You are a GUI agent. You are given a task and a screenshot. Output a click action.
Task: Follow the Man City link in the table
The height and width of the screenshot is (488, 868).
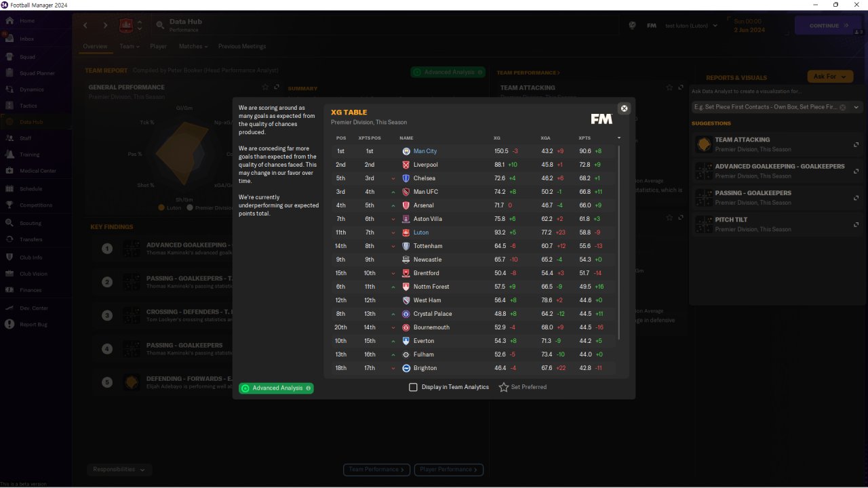pos(425,151)
